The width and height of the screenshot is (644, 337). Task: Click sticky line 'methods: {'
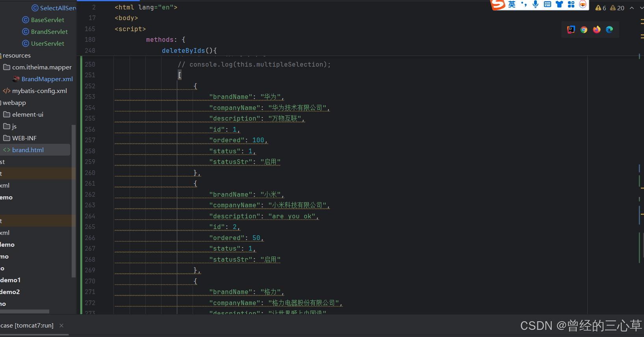(x=166, y=39)
